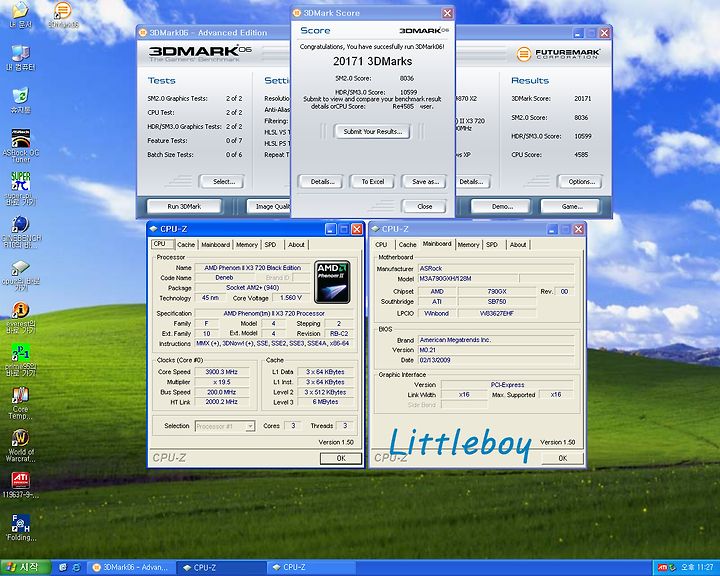Click the BIOS Date value 02/13/2009

[496, 361]
